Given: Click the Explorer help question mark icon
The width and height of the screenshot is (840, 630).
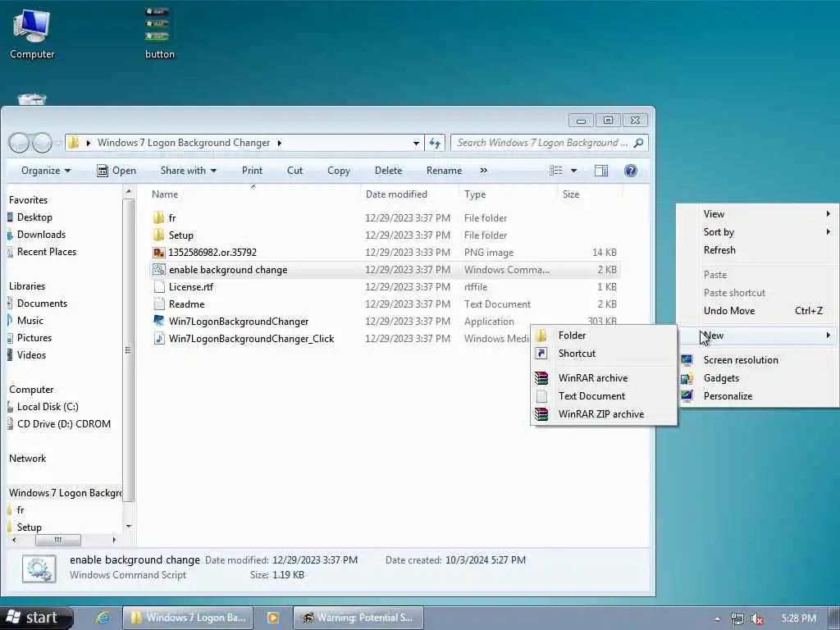Looking at the screenshot, I should tap(631, 171).
